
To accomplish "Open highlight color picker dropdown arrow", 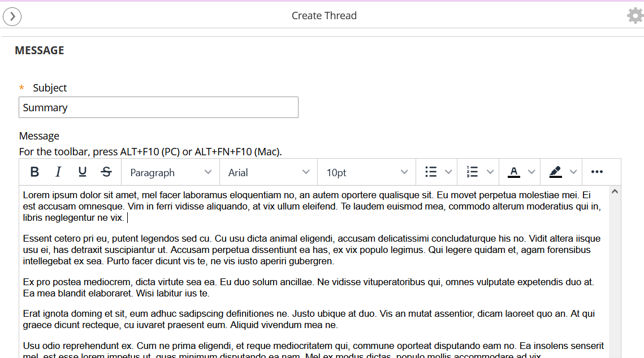I will [x=573, y=172].
